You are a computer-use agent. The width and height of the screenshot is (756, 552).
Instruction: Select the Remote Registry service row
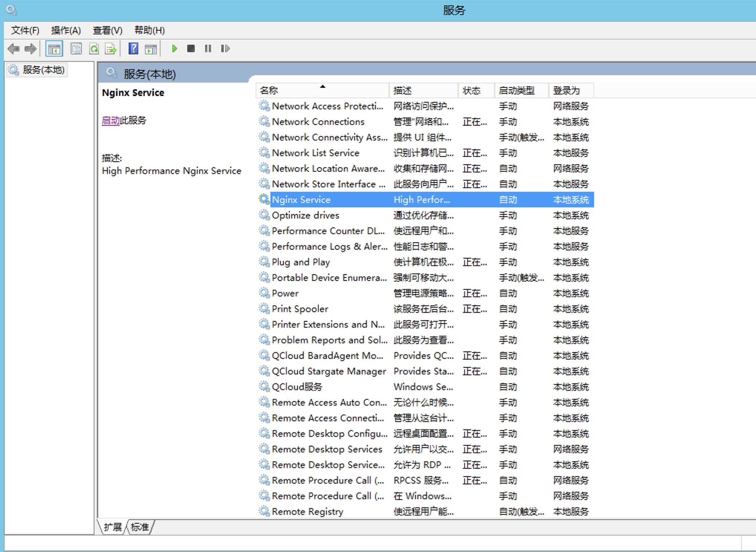[307, 512]
